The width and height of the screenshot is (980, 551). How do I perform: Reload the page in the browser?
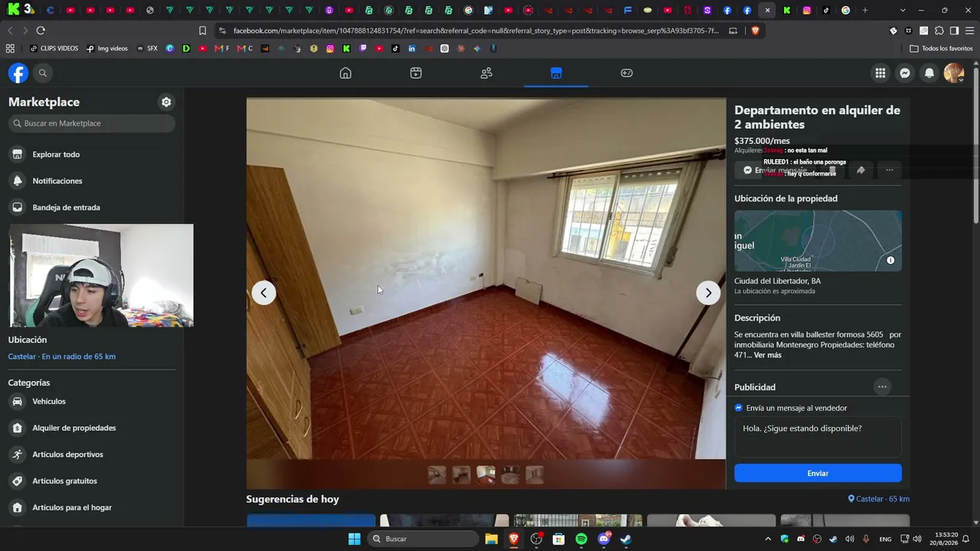click(41, 31)
